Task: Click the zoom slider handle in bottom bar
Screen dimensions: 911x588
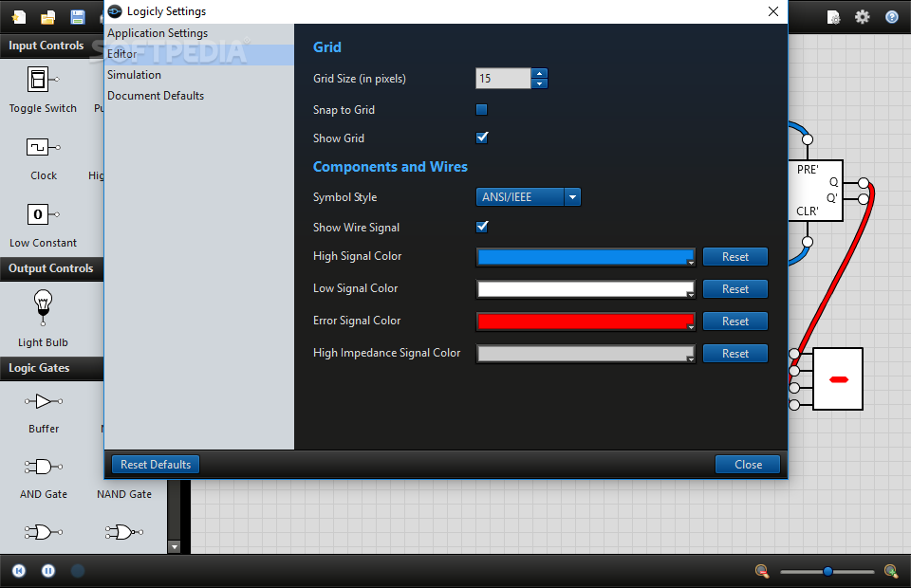Action: [827, 572]
